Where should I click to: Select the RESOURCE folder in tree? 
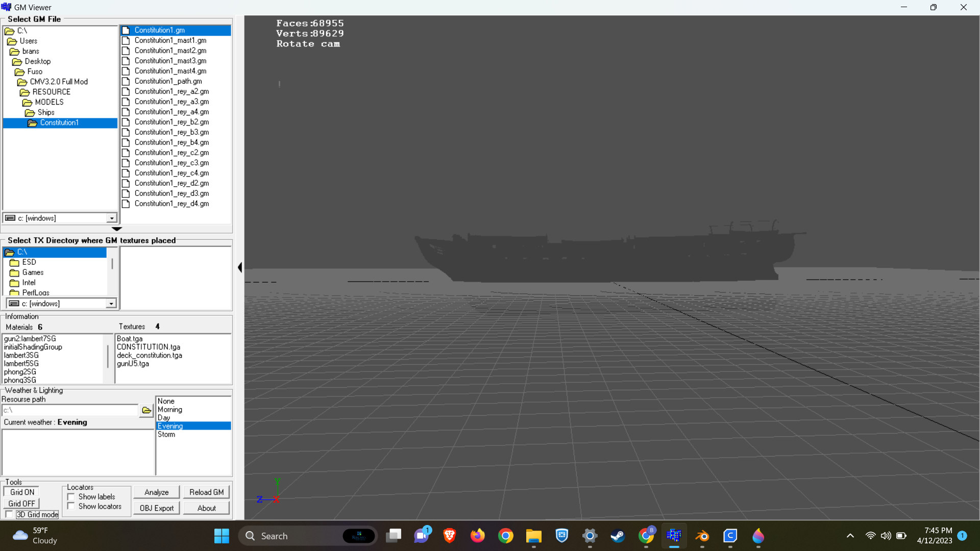point(52,92)
